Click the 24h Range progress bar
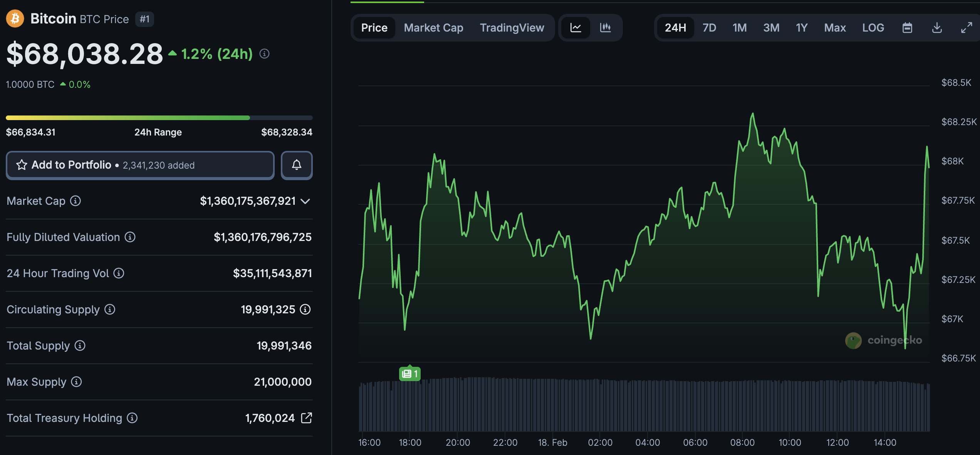Screen dimensions: 980x455 coord(159,118)
